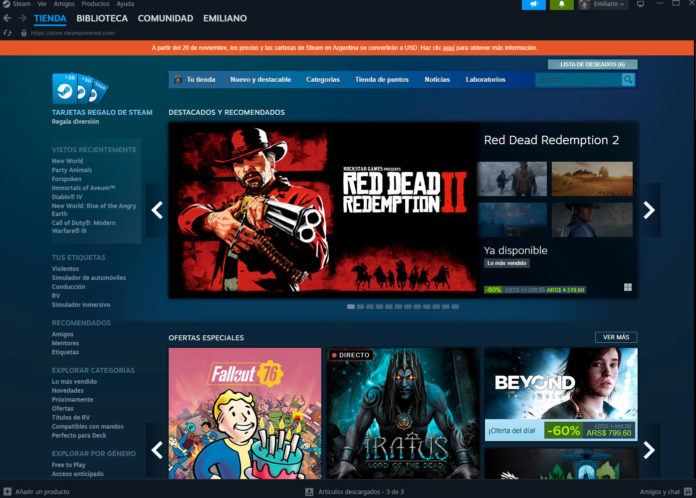
Task: Go to previous special offer with left arrow
Action: tap(157, 450)
